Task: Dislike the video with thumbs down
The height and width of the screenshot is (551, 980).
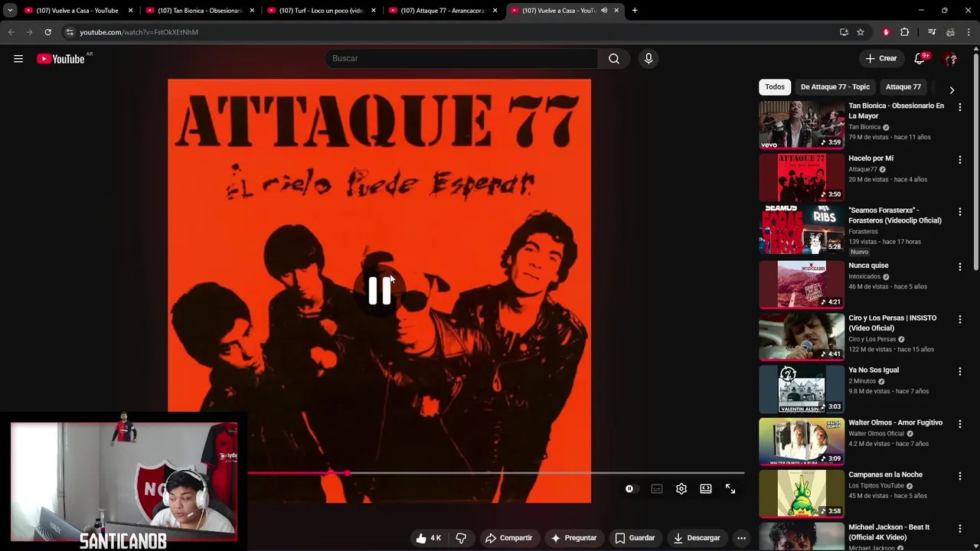Action: coord(461,538)
